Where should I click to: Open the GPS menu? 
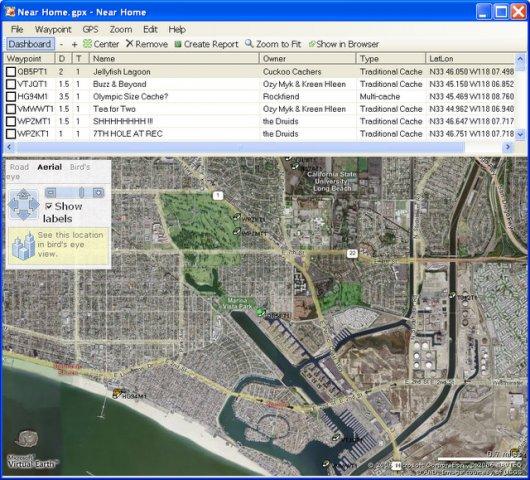[x=90, y=29]
